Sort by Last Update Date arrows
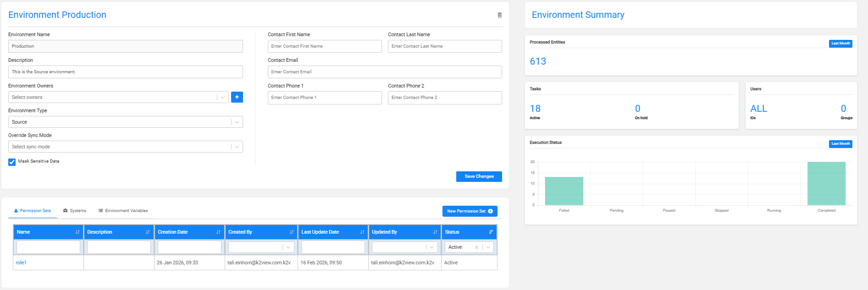This screenshot has height=290, width=868. [x=362, y=232]
